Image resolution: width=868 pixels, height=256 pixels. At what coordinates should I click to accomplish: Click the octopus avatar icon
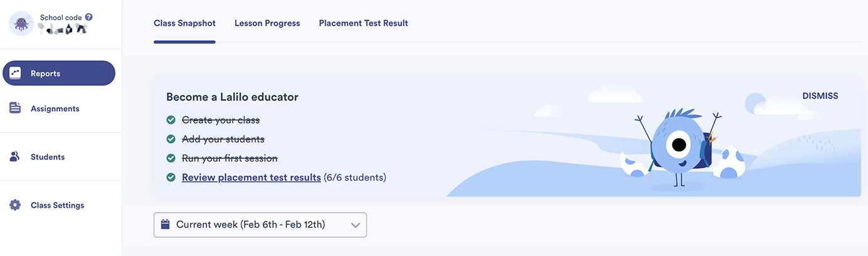coord(21,23)
